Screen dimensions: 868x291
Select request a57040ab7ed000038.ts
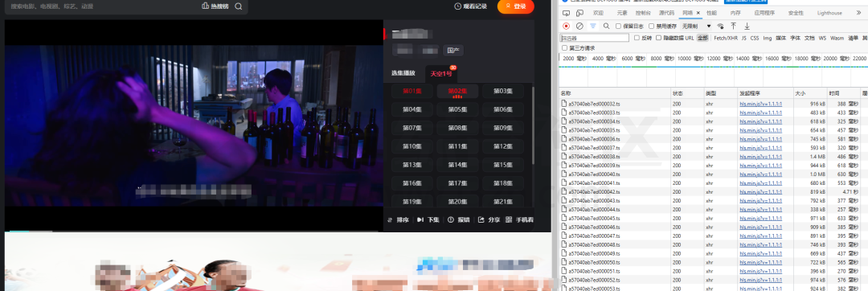point(594,157)
